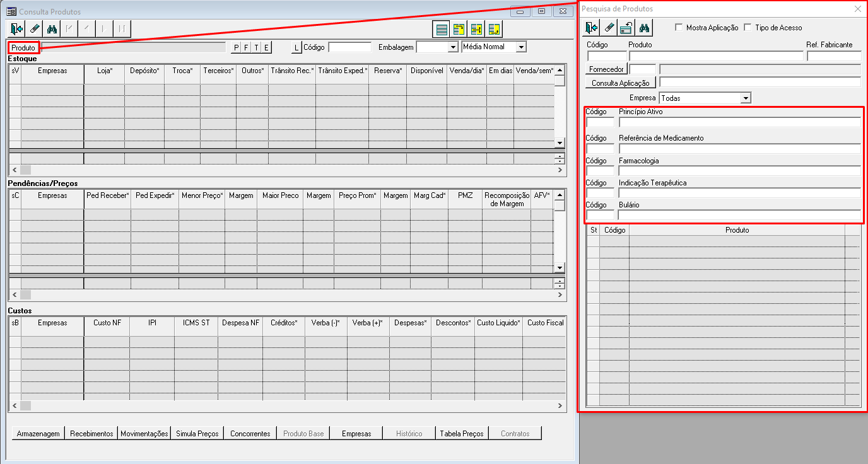Click the T filter button
The image size is (868, 464).
[257, 47]
